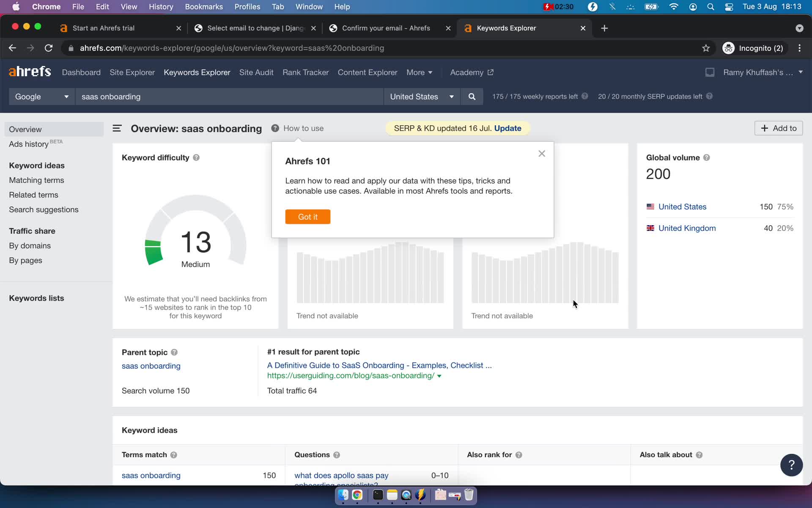Click the overview hamburger menu icon
The width and height of the screenshot is (812, 508).
click(117, 128)
